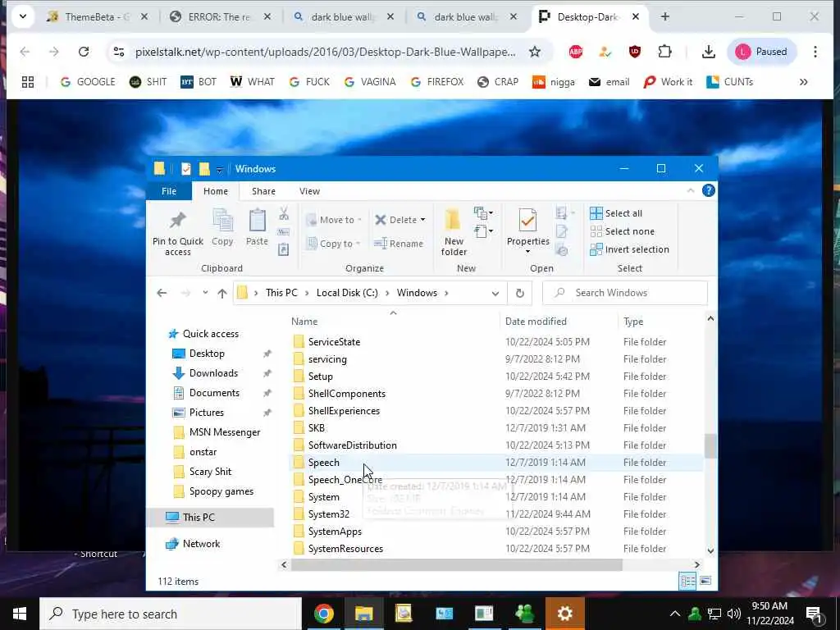The image size is (840, 630).
Task: Open the Windows Start button
Action: (x=20, y=614)
